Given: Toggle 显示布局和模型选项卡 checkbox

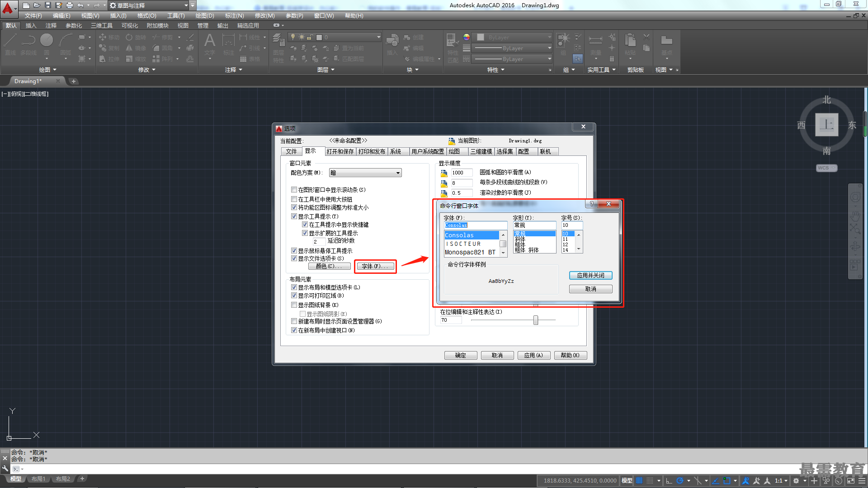Looking at the screenshot, I should (294, 287).
